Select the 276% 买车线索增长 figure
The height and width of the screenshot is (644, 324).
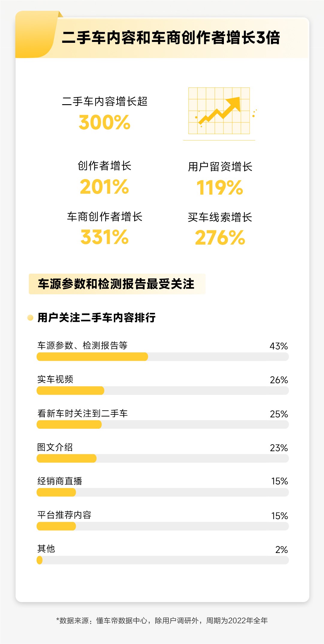pos(220,238)
